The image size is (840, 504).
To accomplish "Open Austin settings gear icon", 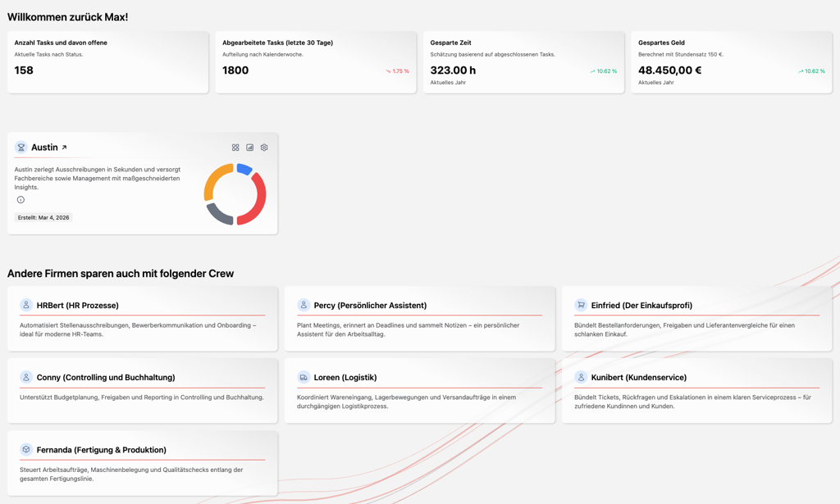I will pyautogui.click(x=264, y=148).
